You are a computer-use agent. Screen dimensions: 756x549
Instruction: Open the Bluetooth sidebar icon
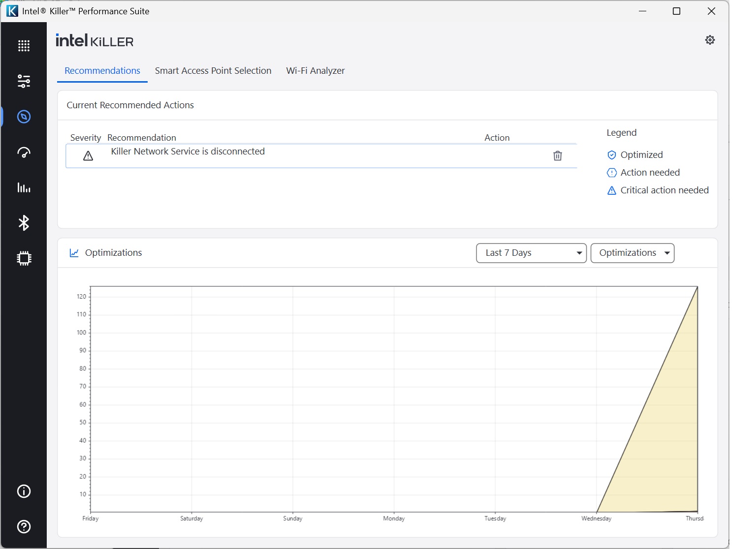click(x=24, y=223)
